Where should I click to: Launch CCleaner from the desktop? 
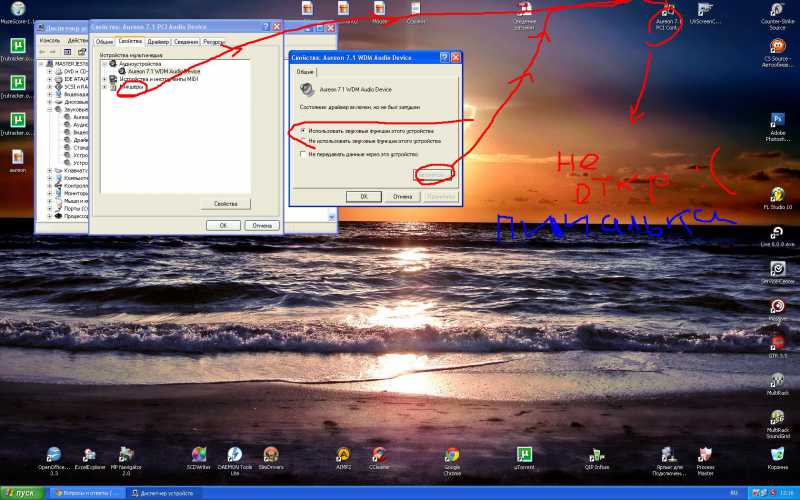pyautogui.click(x=379, y=455)
